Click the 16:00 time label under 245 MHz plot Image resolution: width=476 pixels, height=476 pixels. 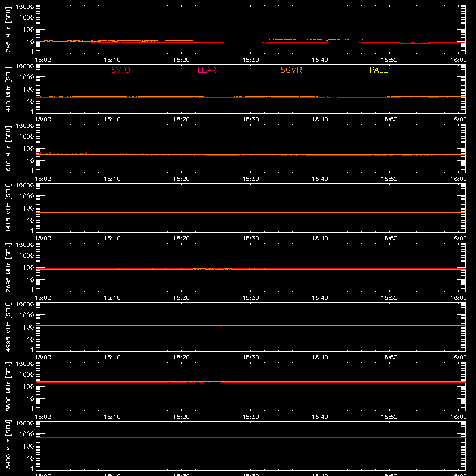(x=458, y=60)
